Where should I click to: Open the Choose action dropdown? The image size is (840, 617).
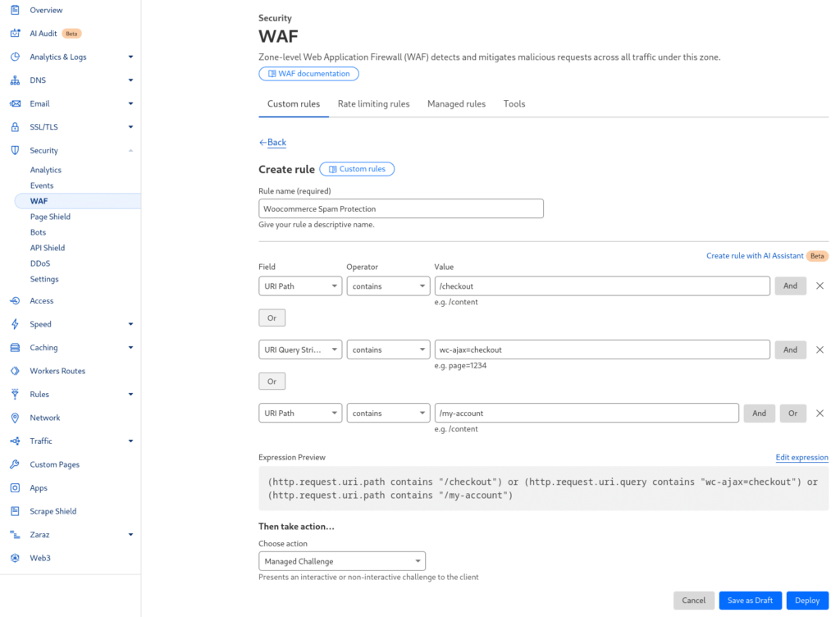click(341, 562)
